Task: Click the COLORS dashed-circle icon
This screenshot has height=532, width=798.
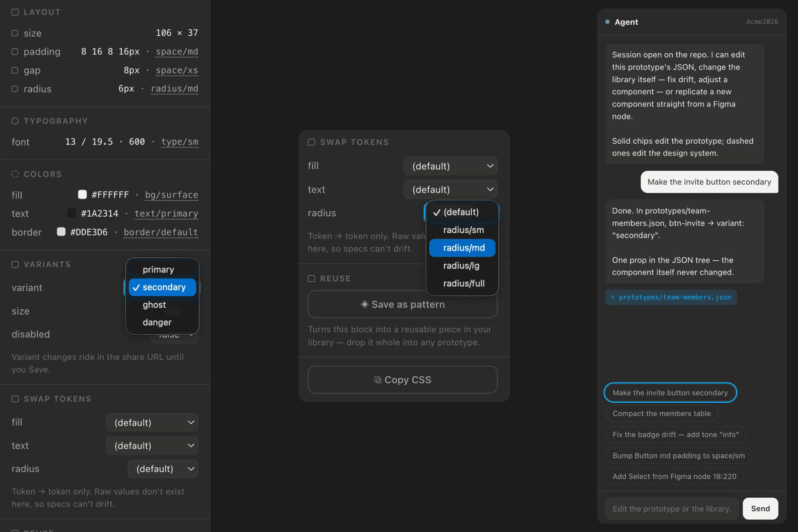Action: point(15,174)
